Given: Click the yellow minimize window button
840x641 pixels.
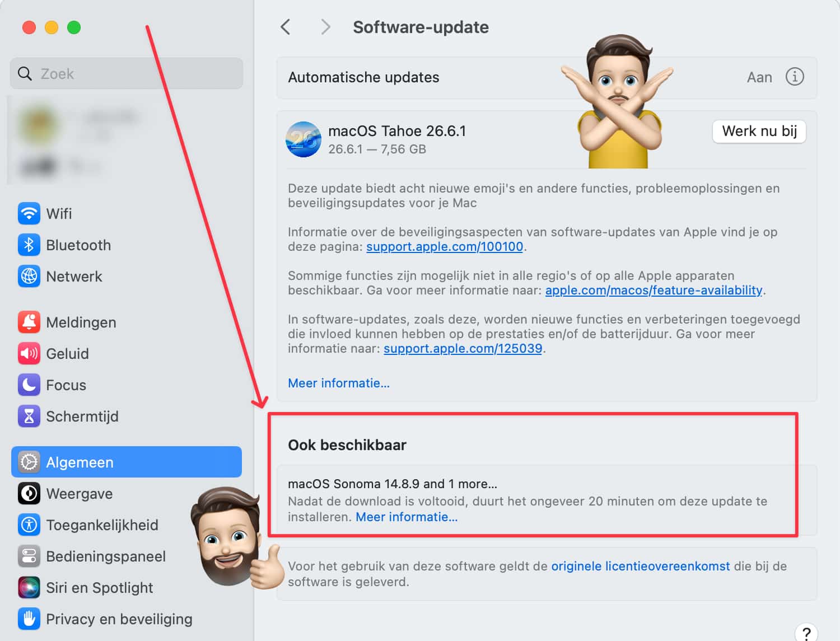Looking at the screenshot, I should [52, 27].
